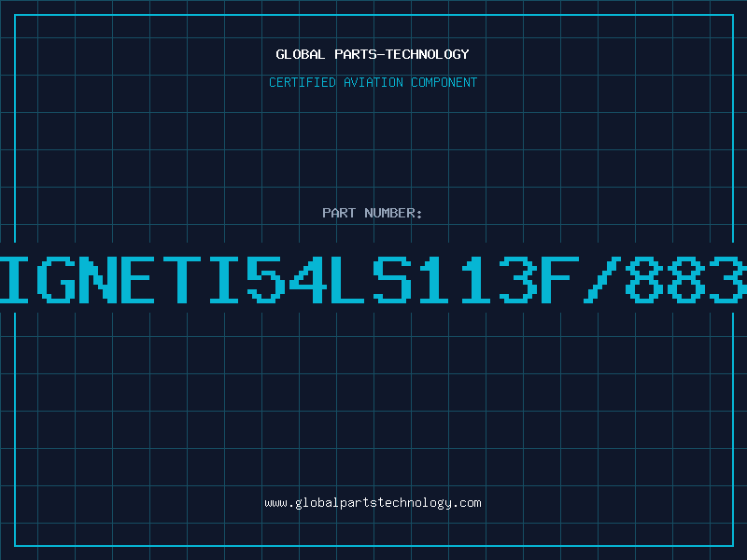Click the PART NUMBER: label
This screenshot has height=560, width=747.
coord(373,213)
